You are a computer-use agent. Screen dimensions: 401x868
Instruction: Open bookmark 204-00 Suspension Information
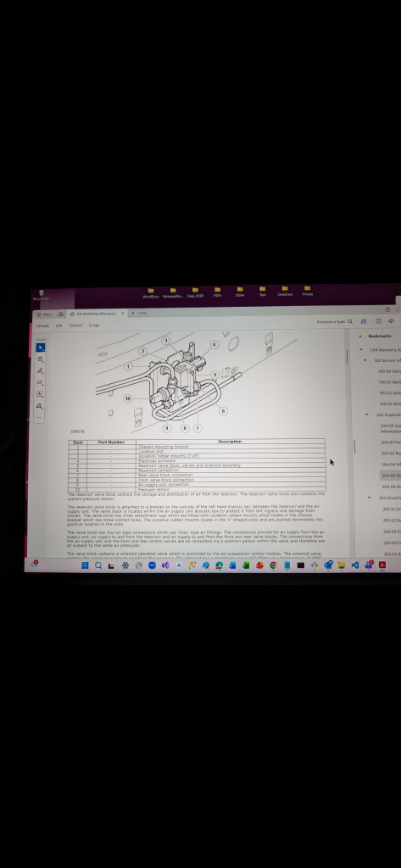[391, 428]
